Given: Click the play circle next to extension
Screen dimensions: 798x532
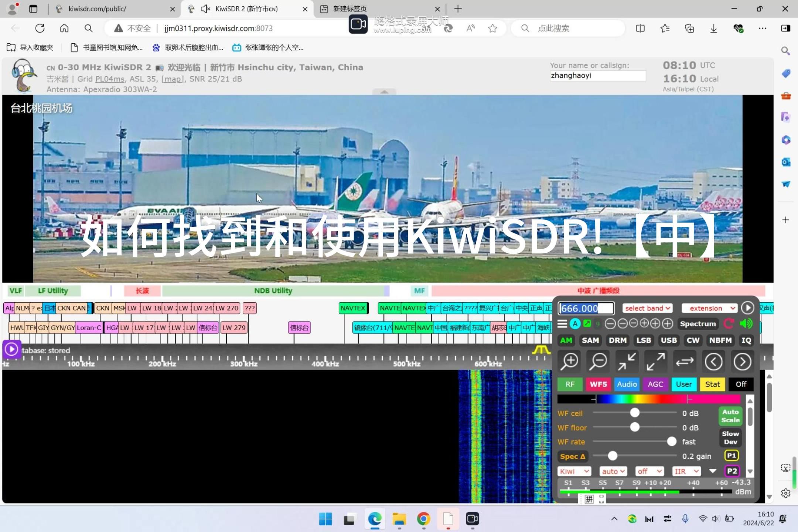Looking at the screenshot, I should [747, 308].
